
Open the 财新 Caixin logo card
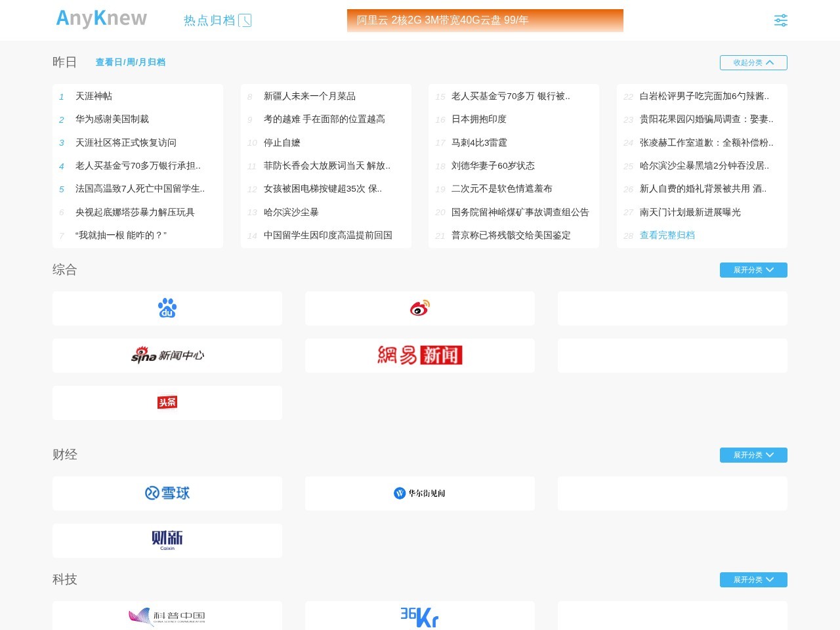click(x=167, y=541)
